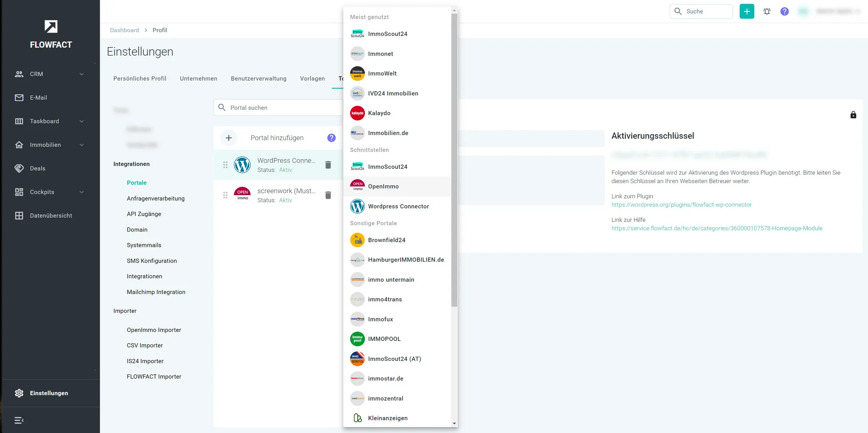The image size is (868, 433).
Task: Click the Portal suchen search field
Action: [x=278, y=108]
